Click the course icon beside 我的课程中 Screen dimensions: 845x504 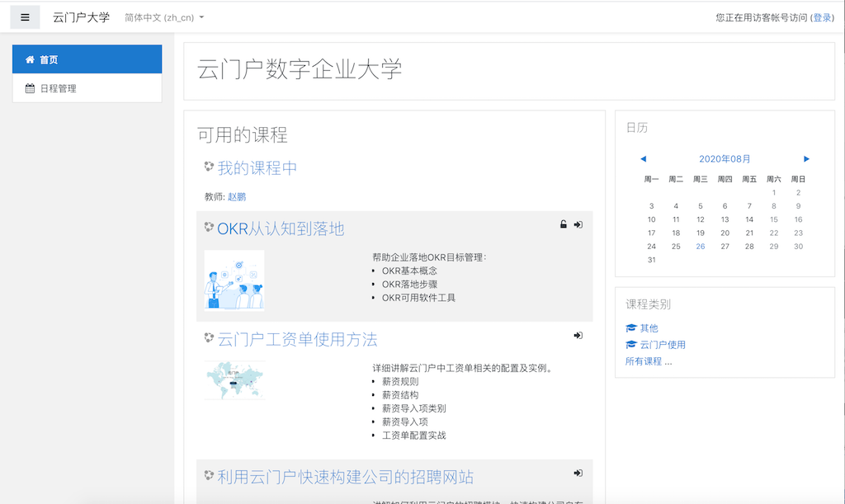209,167
